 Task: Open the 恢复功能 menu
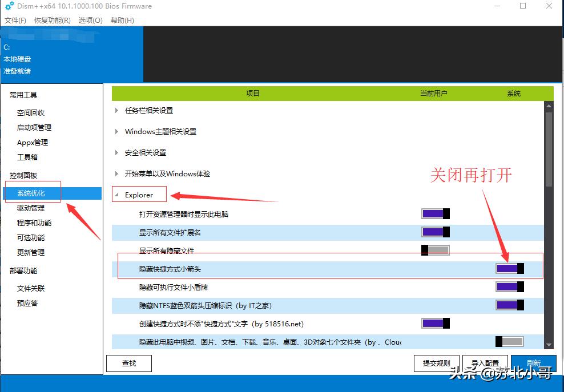[51, 20]
